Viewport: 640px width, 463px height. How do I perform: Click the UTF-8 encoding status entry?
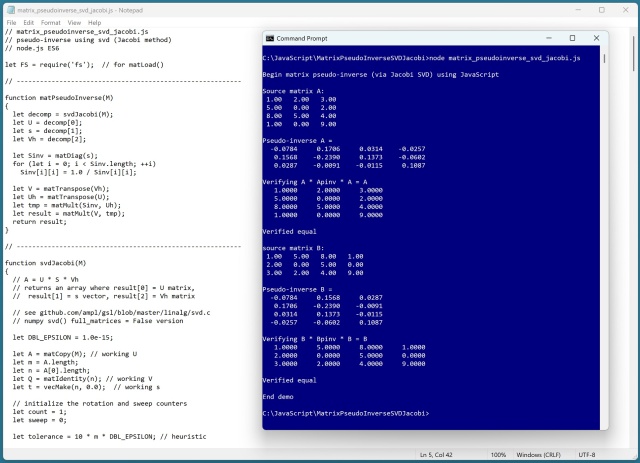(587, 454)
